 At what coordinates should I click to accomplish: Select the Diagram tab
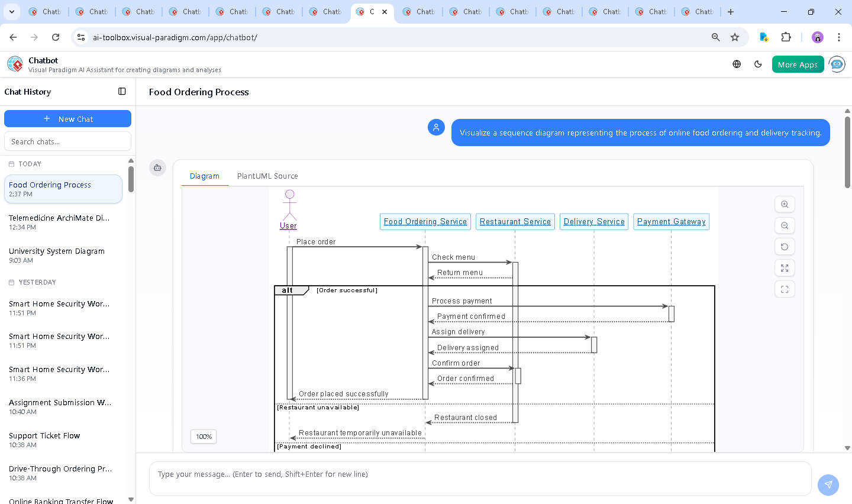pyautogui.click(x=205, y=176)
